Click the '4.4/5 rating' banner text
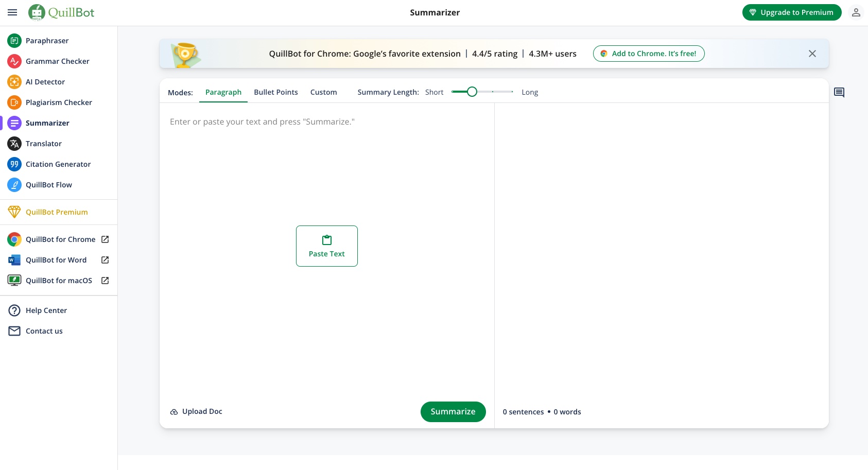Viewport: 868px width, 470px height. tap(495, 54)
